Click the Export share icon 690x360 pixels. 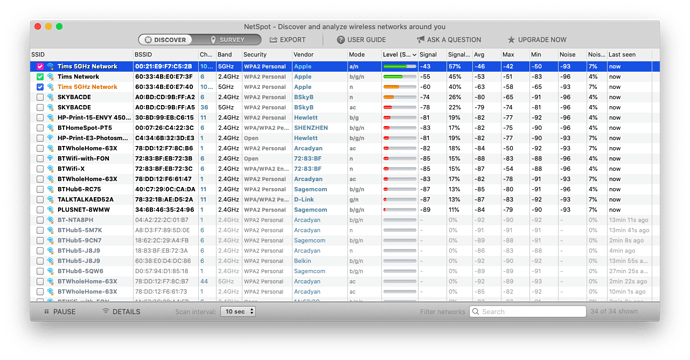click(x=273, y=40)
